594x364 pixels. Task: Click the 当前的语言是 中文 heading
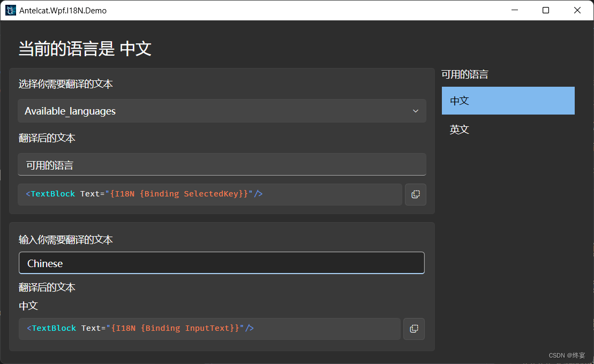point(84,49)
